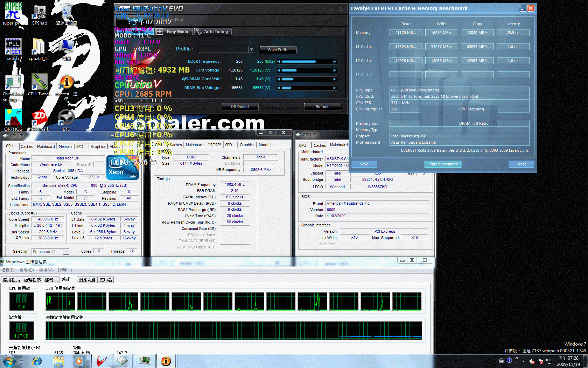
Task: Switch to the red swoosh taskbar application
Action: point(101,361)
